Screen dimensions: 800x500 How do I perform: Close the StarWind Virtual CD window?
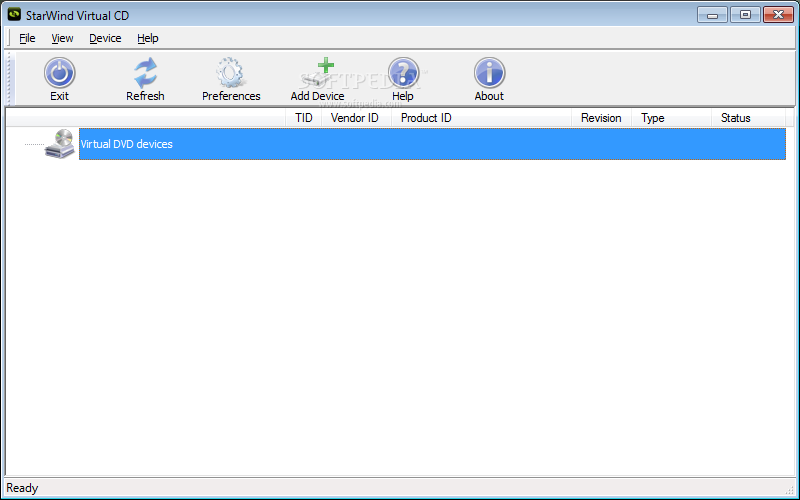(x=778, y=15)
